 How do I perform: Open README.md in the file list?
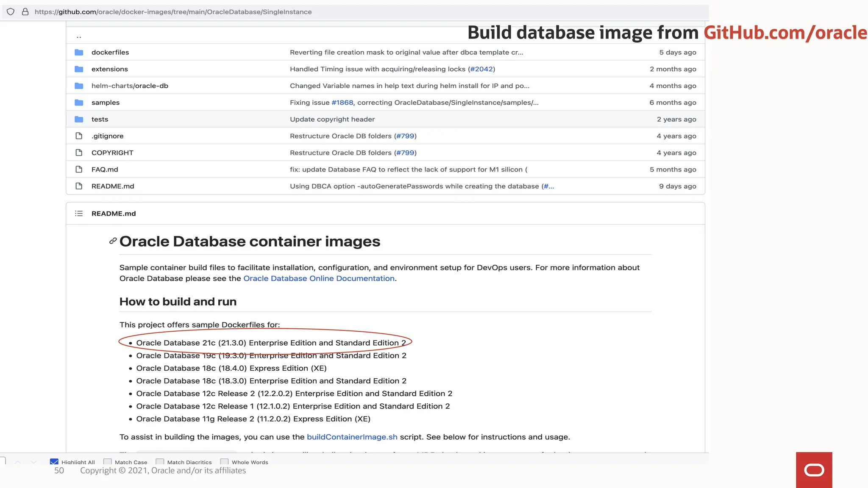[x=113, y=186]
